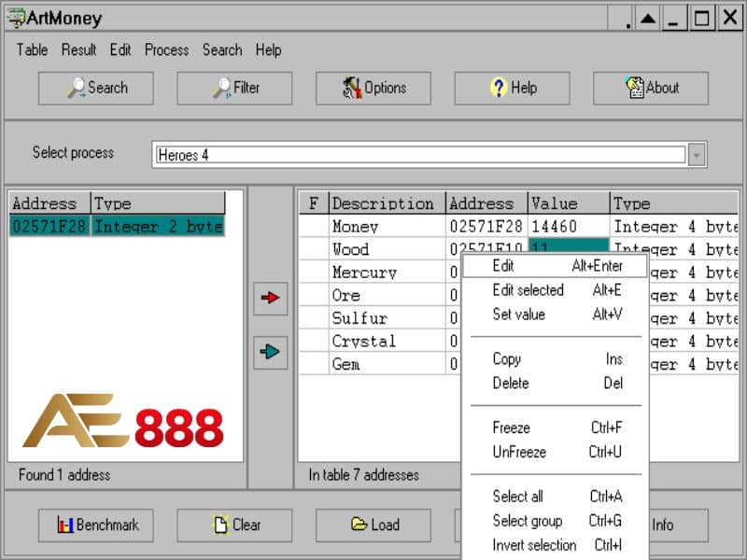
Task: Click the Heroes 4 process field
Action: (x=421, y=155)
